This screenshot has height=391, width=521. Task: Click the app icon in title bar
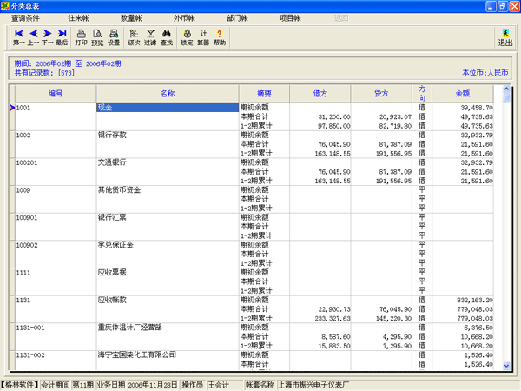(5, 6)
